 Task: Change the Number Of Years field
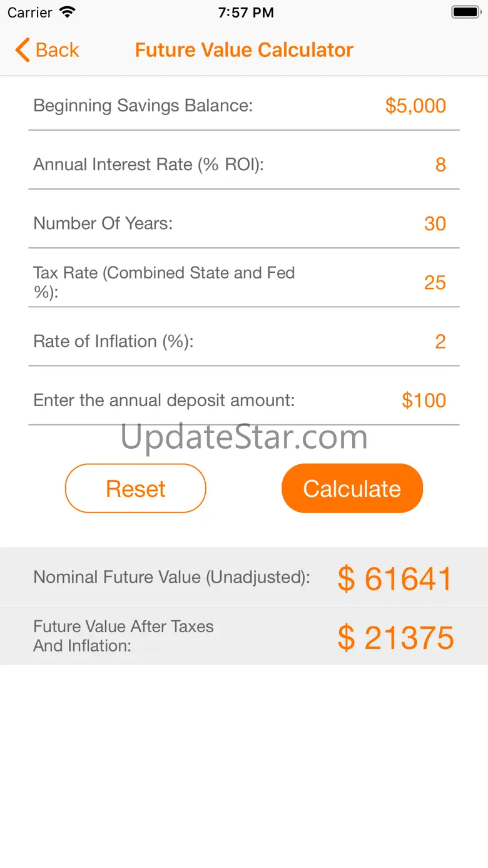pyautogui.click(x=435, y=223)
